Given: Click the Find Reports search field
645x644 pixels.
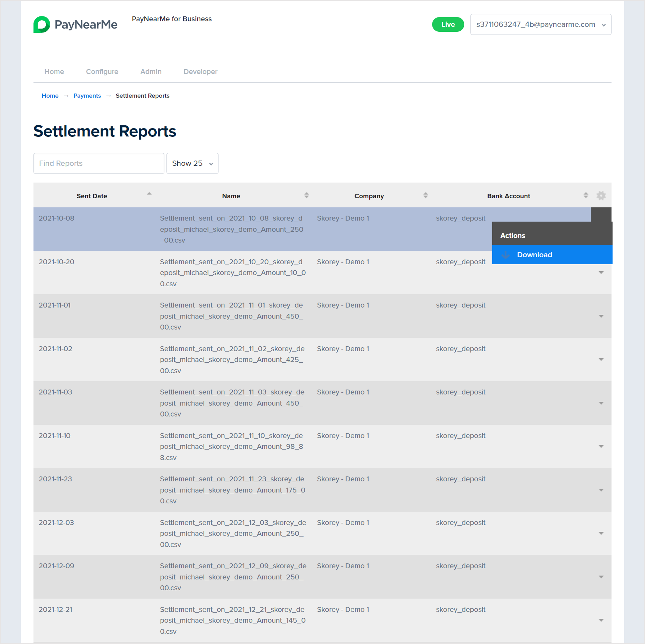Looking at the screenshot, I should point(99,163).
